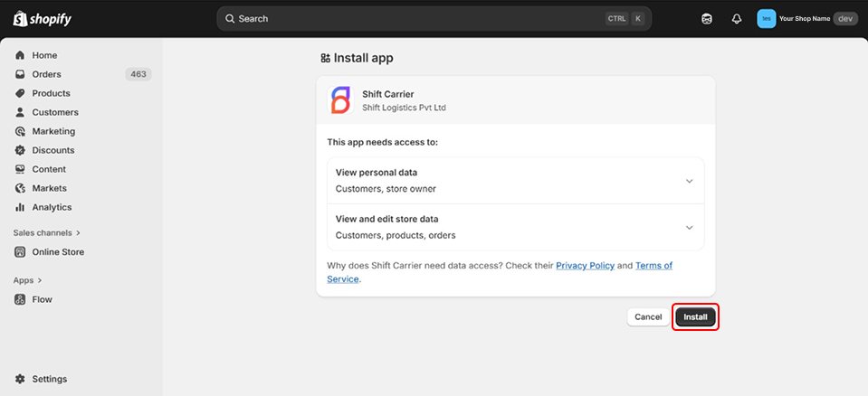Go to Home in the sidebar

tap(44, 55)
